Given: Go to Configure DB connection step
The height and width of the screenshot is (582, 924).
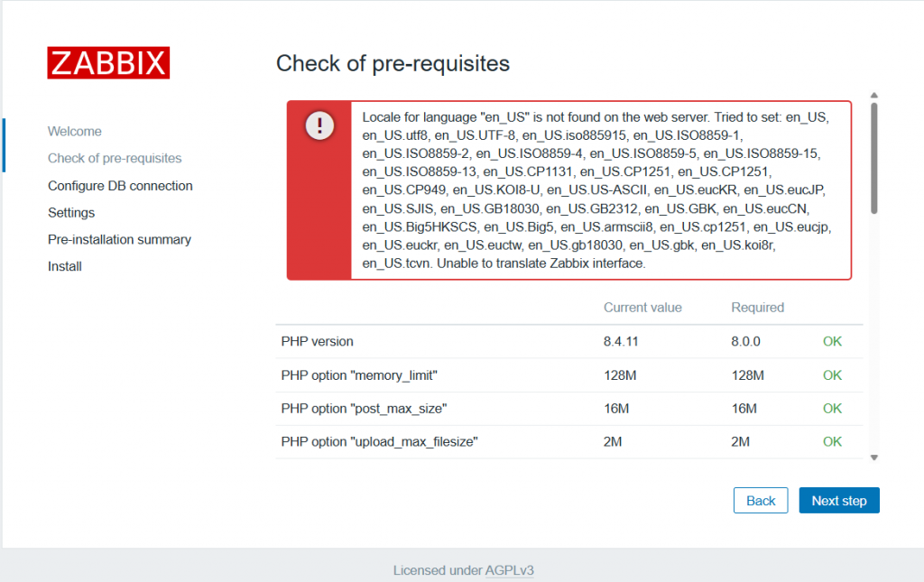Looking at the screenshot, I should tap(120, 186).
